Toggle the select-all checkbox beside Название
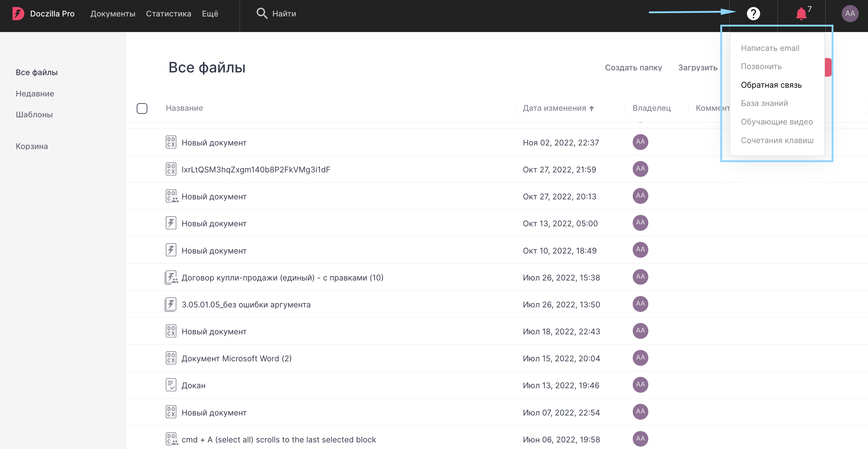Screen dimensions: 868x449 point(142,108)
